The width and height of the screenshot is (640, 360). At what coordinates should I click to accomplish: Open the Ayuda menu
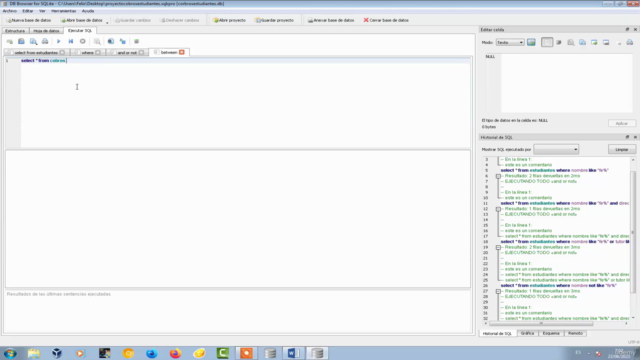click(x=88, y=11)
